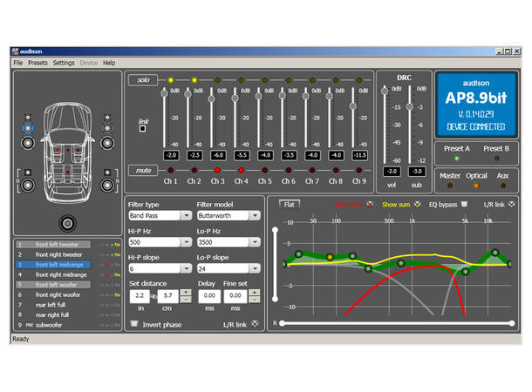
Task: Open the Settings menu
Action: (64, 63)
